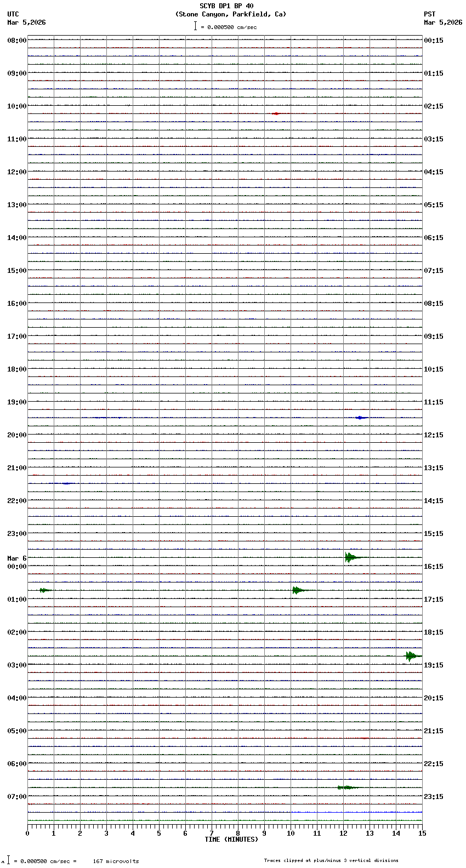Click the '167 microvolts' footer value
466x868 pixels.
116,861
